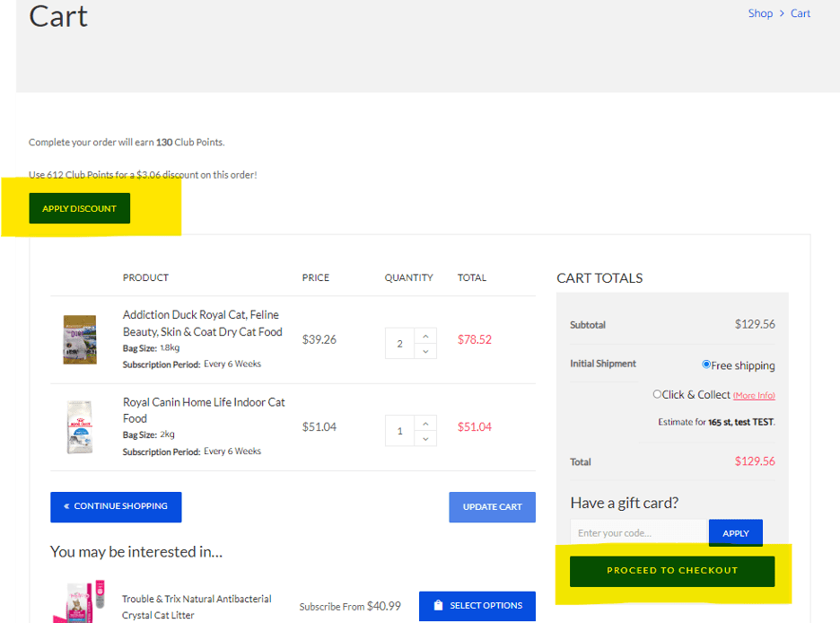Image resolution: width=840 pixels, height=623 pixels.
Task: Decrease quantity of Royal Canin cat food
Action: (425, 437)
